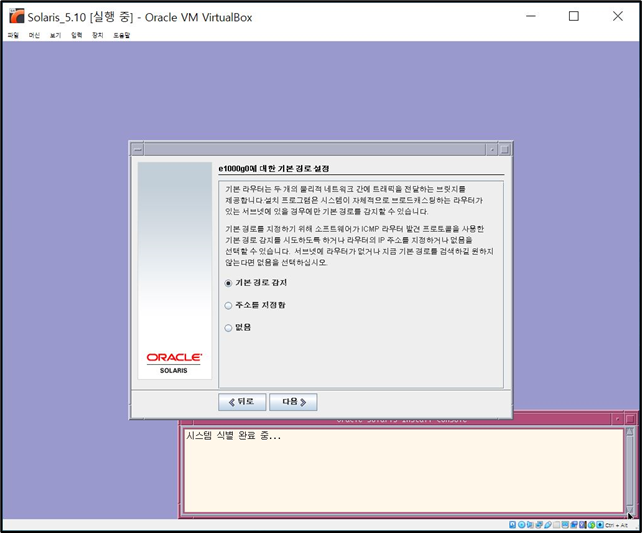The width and height of the screenshot is (642, 533).
Task: Minimize the VirtualBox window
Action: click(x=531, y=16)
